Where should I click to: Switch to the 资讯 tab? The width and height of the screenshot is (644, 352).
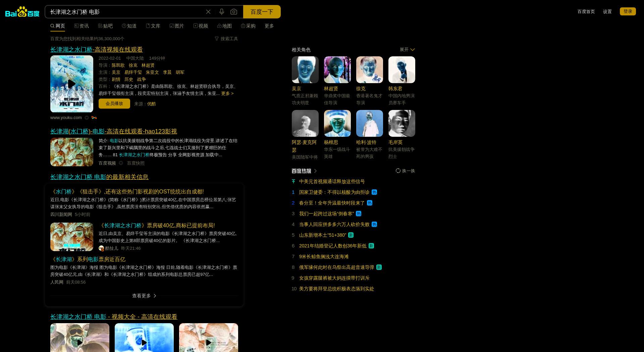pos(82,26)
